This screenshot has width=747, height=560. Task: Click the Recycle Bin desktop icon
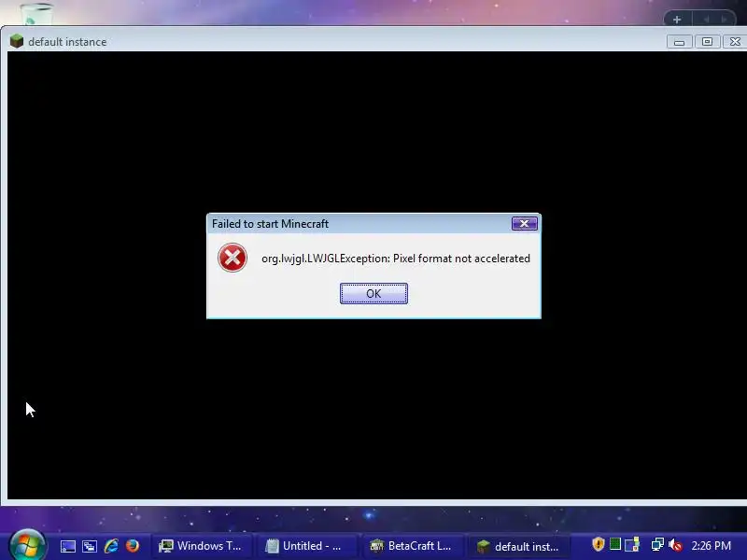(36, 13)
